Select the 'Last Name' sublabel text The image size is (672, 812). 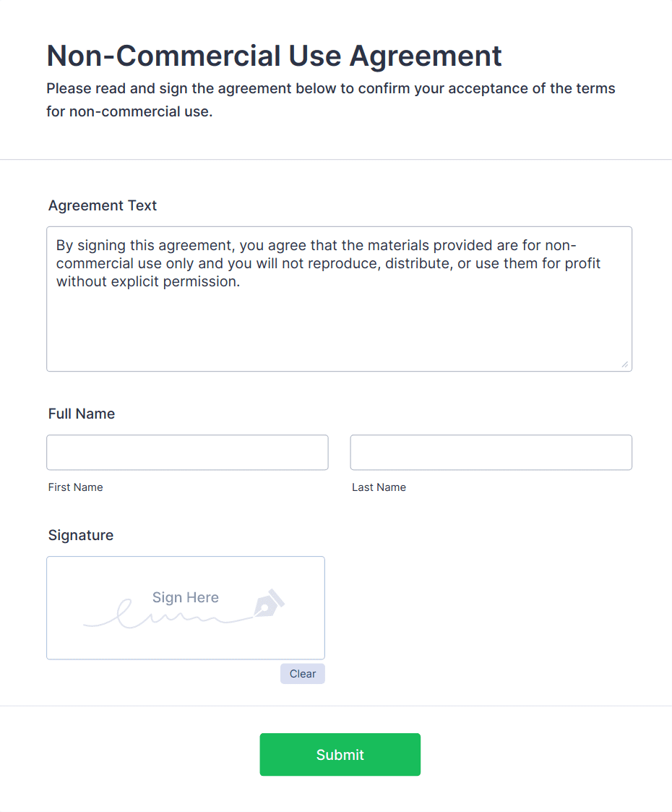pyautogui.click(x=379, y=487)
